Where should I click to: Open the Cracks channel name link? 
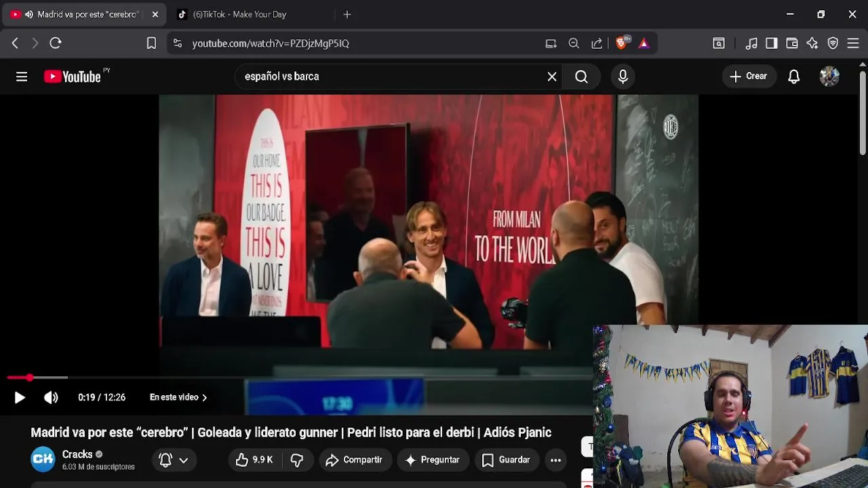coord(77,454)
